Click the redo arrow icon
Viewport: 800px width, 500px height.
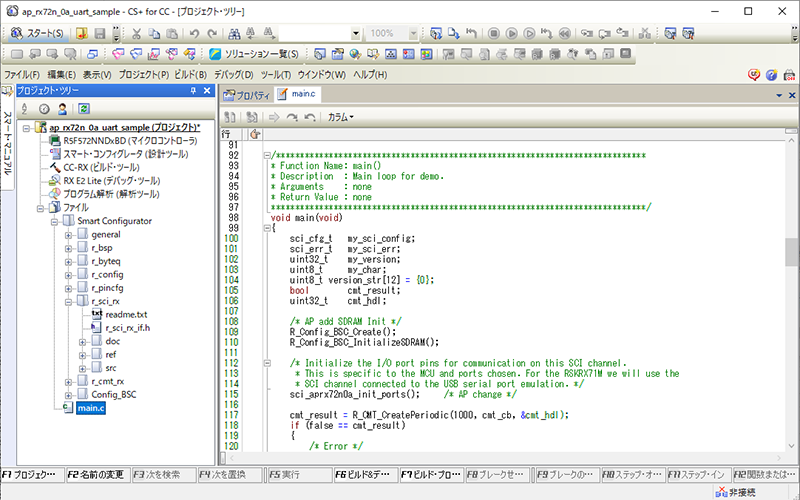(212, 34)
